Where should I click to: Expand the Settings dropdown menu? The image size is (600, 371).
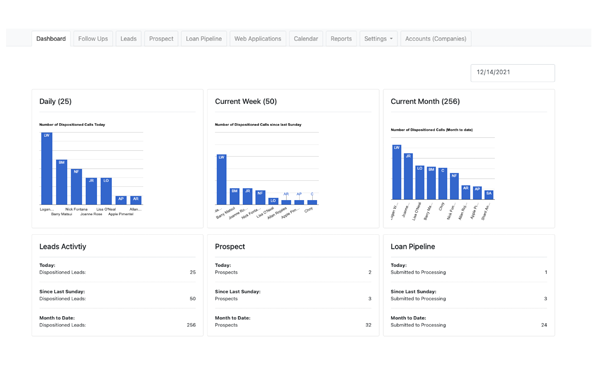[x=378, y=39]
